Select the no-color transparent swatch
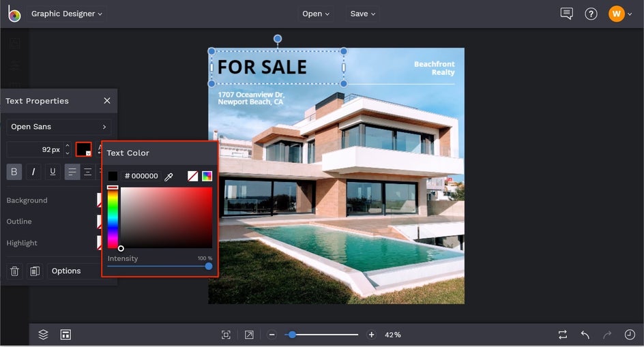Screen dimensions: 644x347 (x=192, y=176)
